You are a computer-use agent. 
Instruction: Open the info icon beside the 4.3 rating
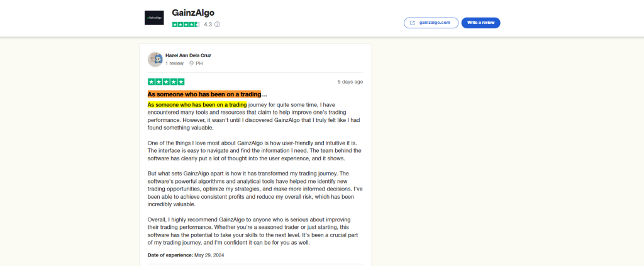click(218, 25)
